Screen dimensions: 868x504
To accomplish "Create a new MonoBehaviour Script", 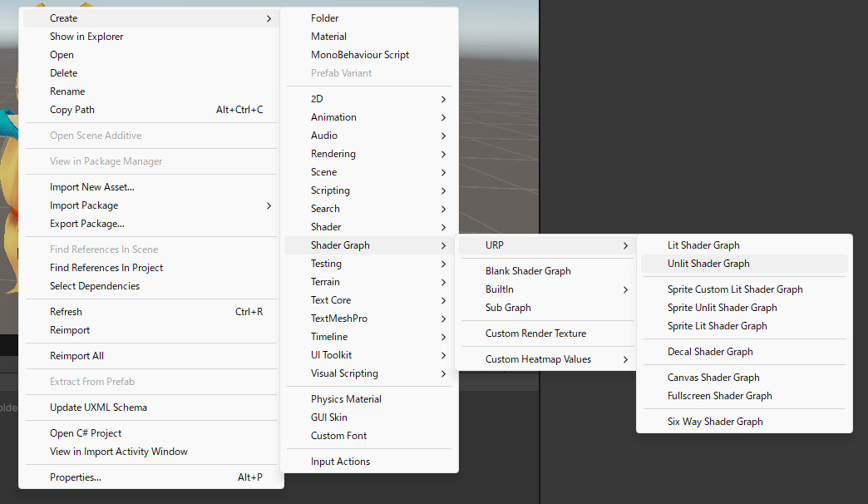I will (361, 54).
